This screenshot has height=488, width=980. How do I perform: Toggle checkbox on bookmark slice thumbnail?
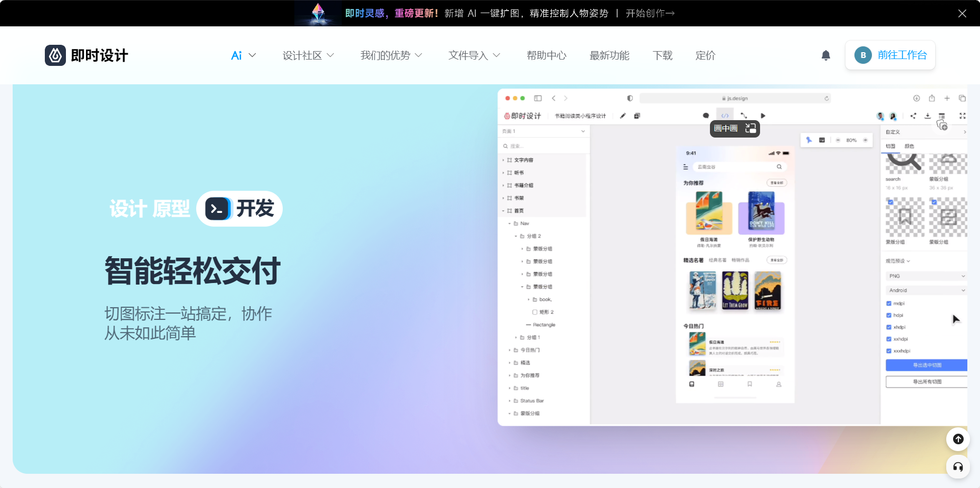pyautogui.click(x=890, y=202)
